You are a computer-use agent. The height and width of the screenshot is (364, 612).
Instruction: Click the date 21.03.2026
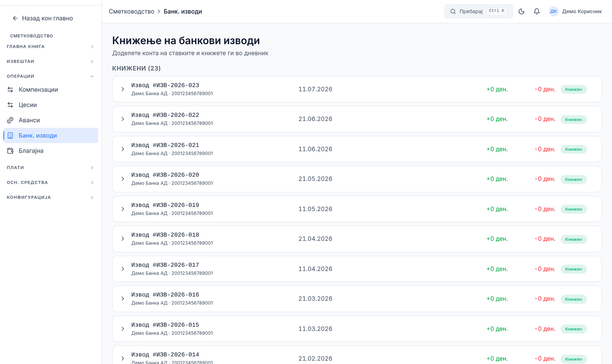coord(315,299)
